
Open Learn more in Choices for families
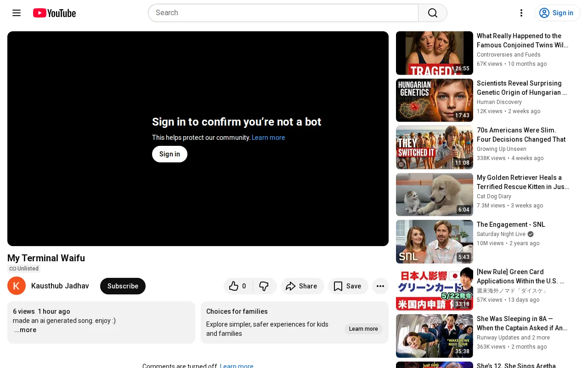(x=363, y=329)
